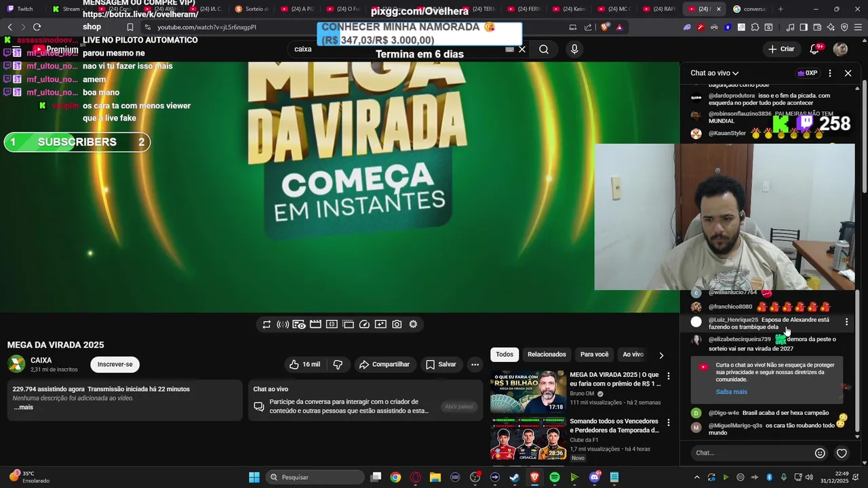Toggle the cinema mode clapperboard icon
Image resolution: width=868 pixels, height=488 pixels.
point(315,325)
